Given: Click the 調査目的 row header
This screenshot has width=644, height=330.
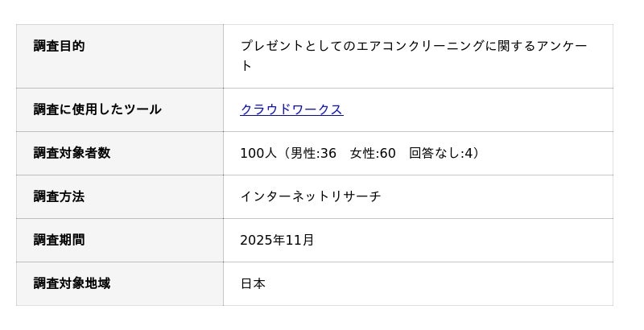Looking at the screenshot, I should pos(59,46).
